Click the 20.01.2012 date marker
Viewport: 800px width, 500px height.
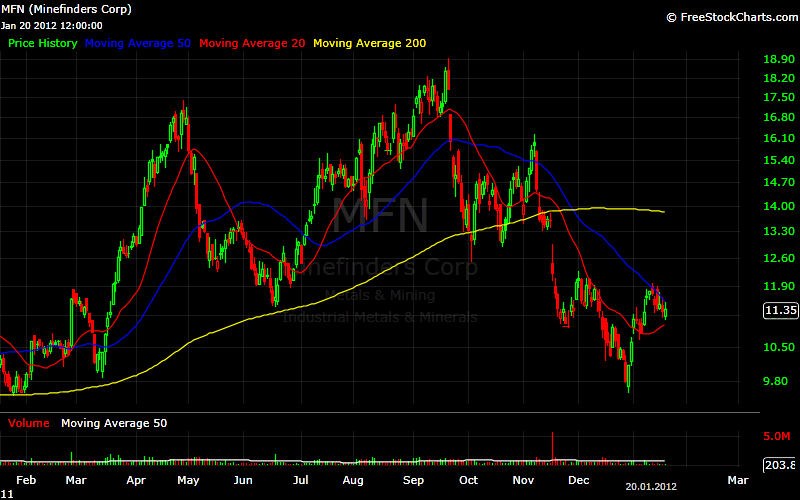click(x=651, y=487)
